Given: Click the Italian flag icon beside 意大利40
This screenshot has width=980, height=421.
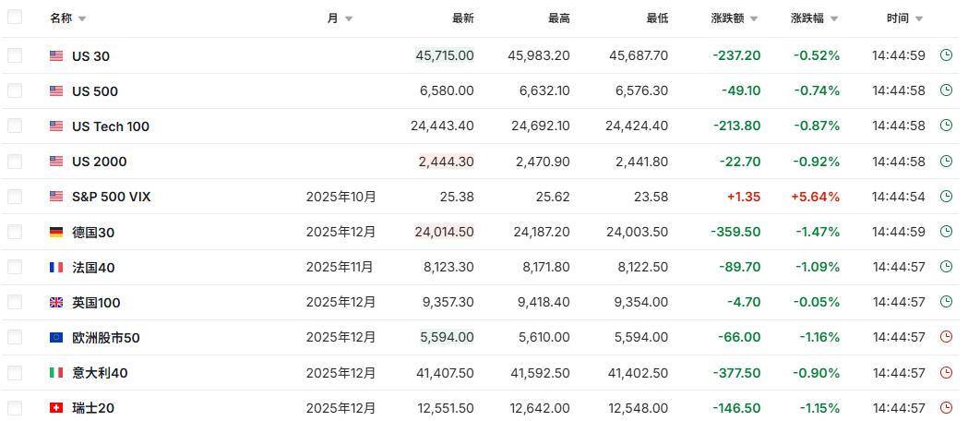Looking at the screenshot, I should coord(56,373).
